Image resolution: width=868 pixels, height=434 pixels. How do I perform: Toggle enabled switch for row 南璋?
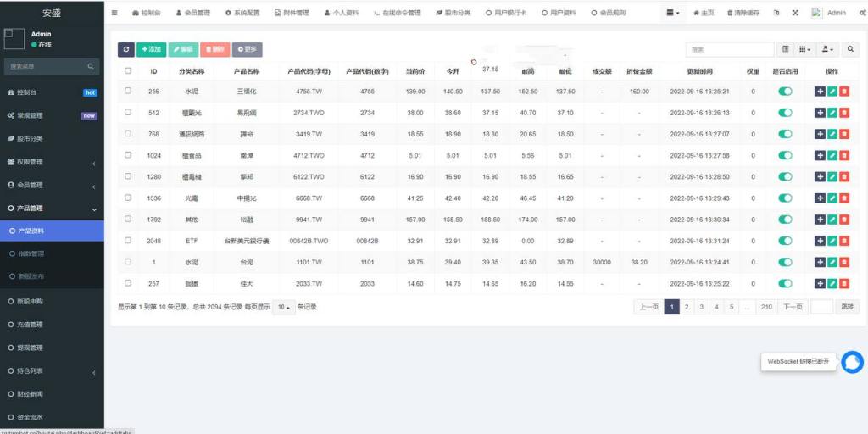coord(785,156)
